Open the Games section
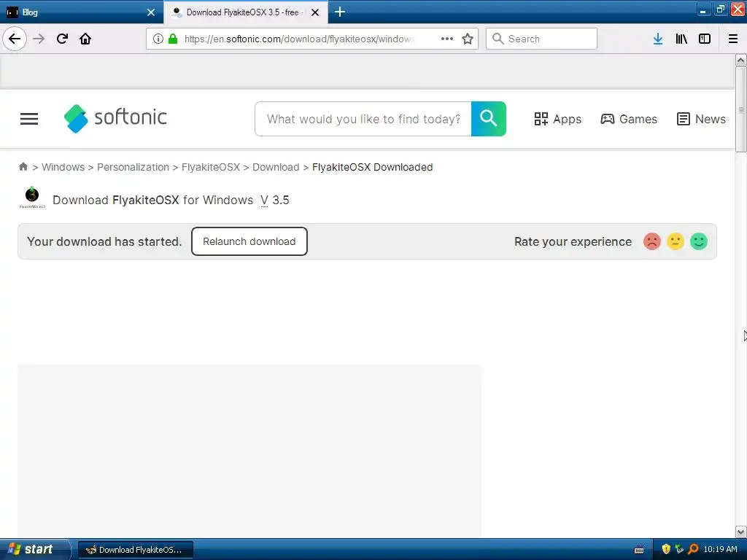Viewport: 747px width, 560px height. tap(629, 119)
